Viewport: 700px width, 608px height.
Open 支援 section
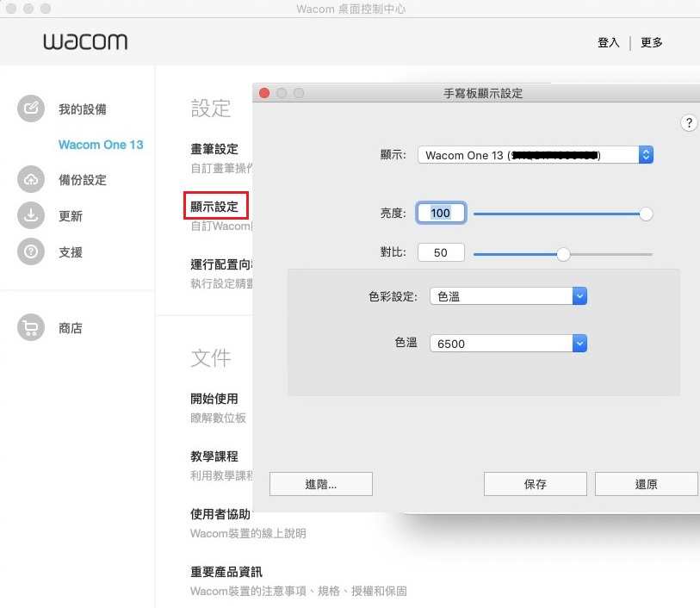71,252
